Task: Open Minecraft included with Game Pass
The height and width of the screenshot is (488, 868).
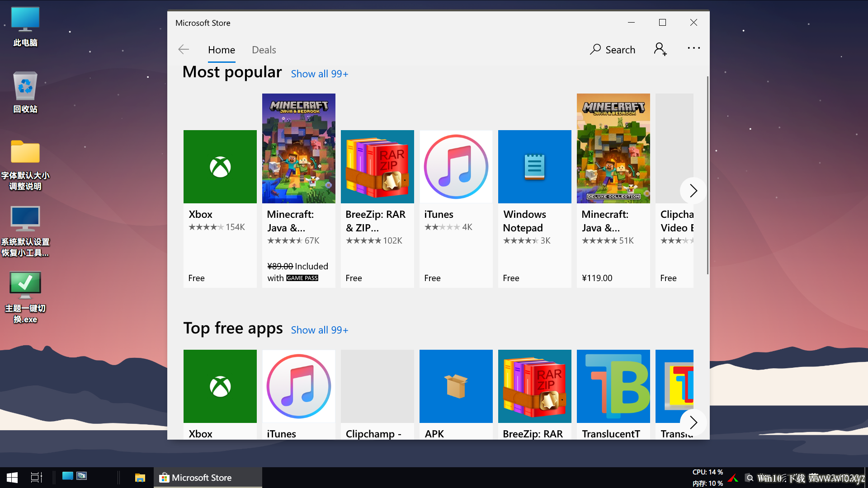Action: point(299,190)
